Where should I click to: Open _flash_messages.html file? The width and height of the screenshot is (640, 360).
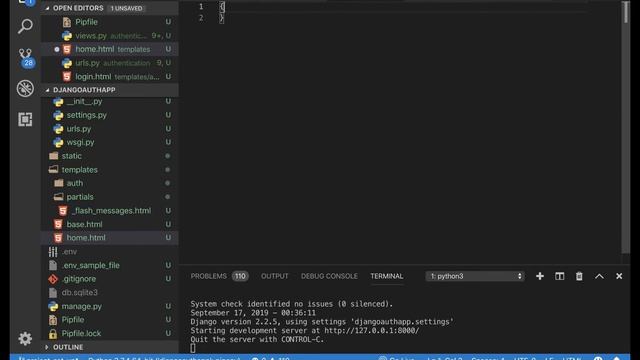pyautogui.click(x=109, y=211)
